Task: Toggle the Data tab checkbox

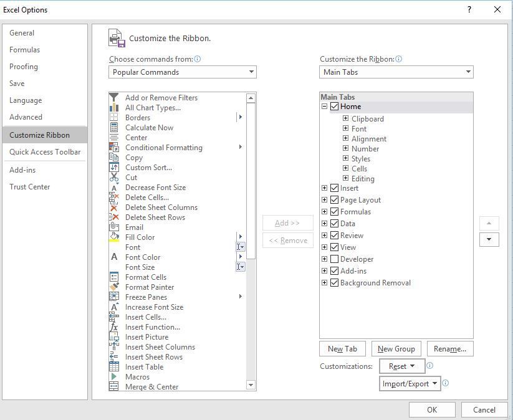Action: [334, 224]
